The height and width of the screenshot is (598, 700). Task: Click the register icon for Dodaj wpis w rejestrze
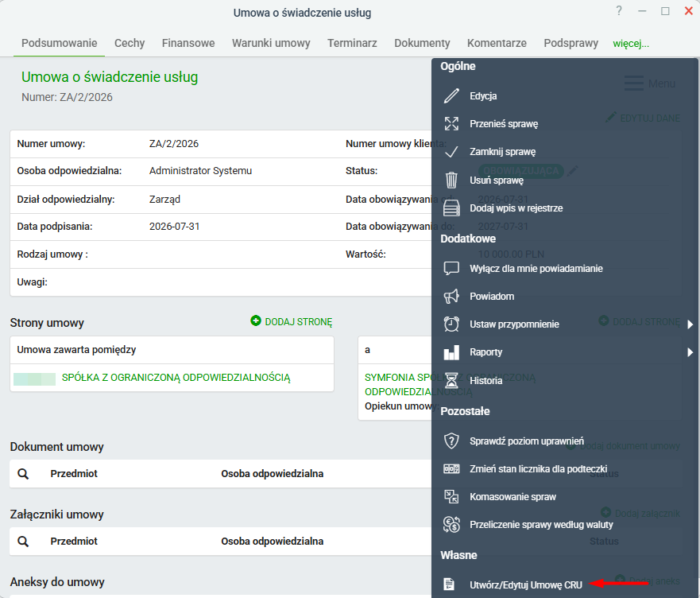451,208
